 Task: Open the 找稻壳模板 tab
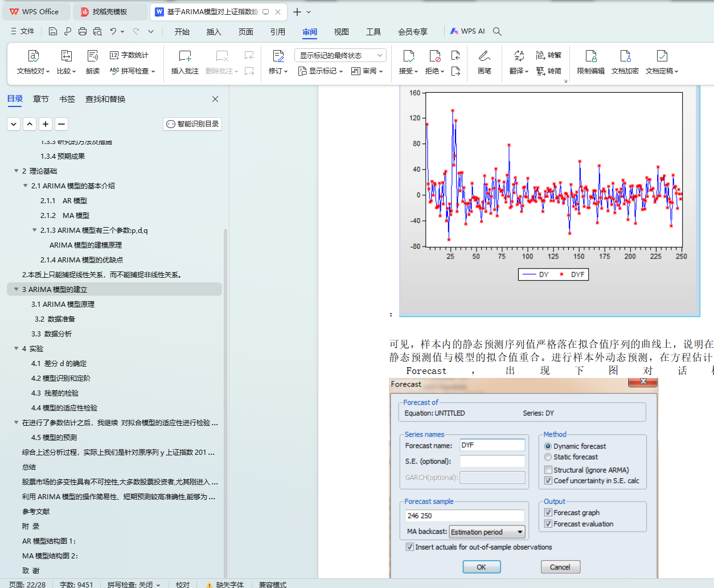pyautogui.click(x=110, y=12)
